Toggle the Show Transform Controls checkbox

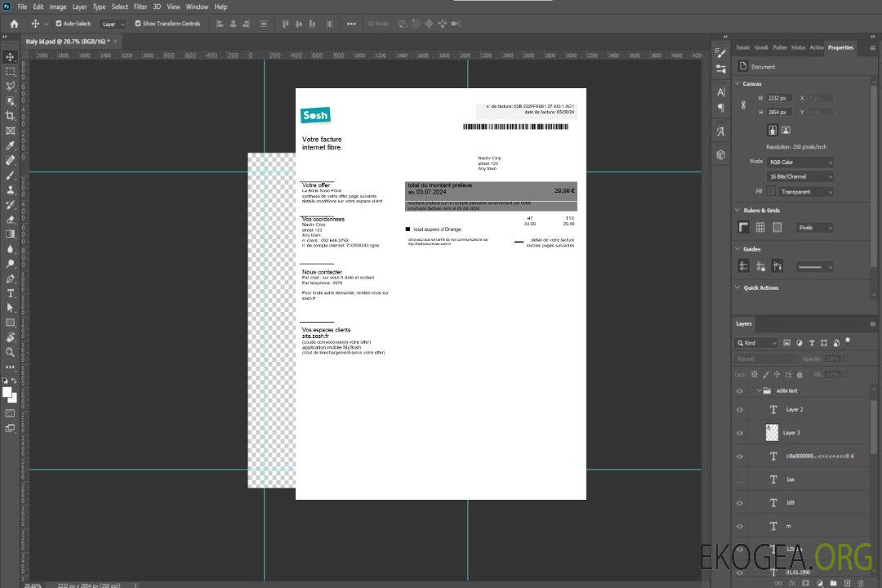pyautogui.click(x=138, y=24)
